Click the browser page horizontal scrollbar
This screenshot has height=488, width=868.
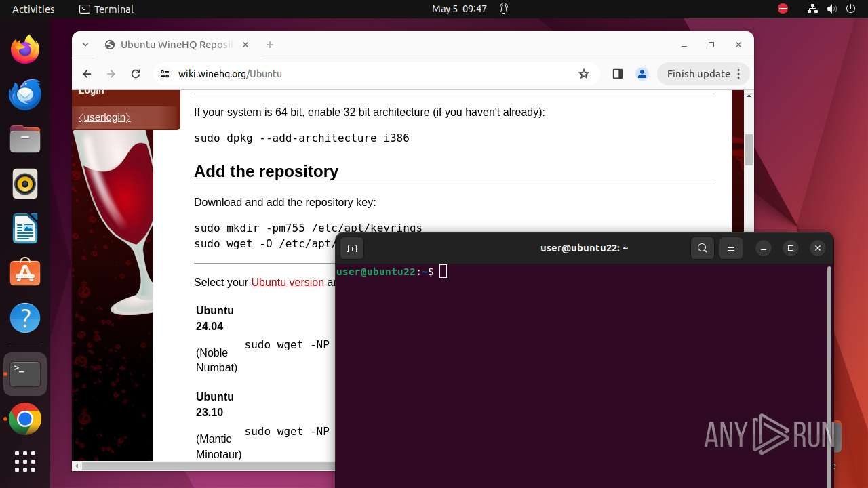point(210,466)
